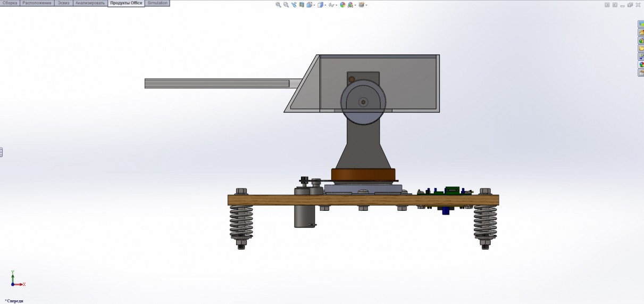Open the green-and-yellow chart task pane tab
This screenshot has height=304, width=644.
641,40
